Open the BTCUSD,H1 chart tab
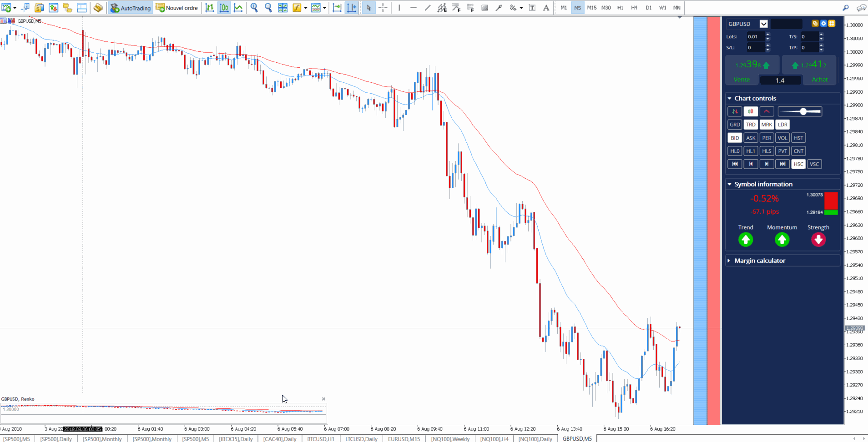Image resolution: width=868 pixels, height=442 pixels. 321,439
